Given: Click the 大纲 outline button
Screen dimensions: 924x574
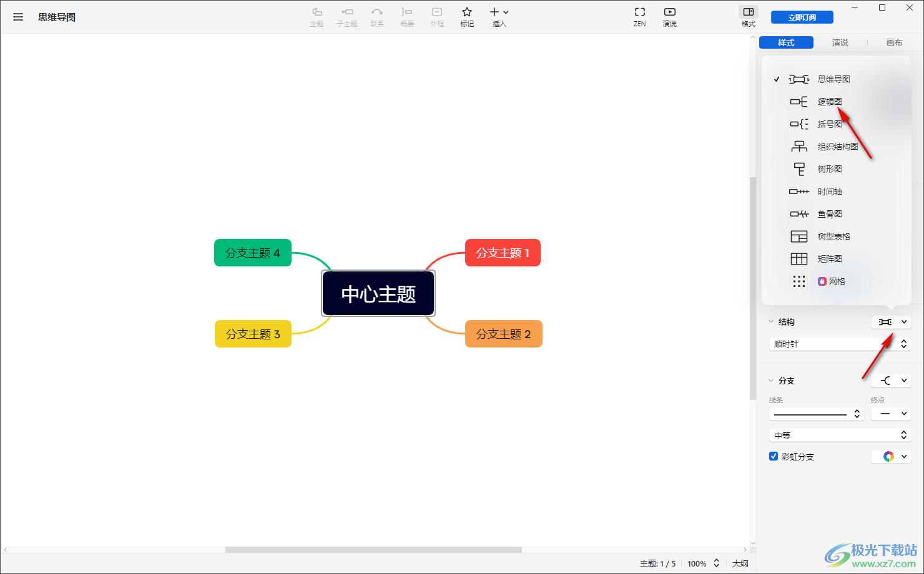Looking at the screenshot, I should (x=740, y=563).
